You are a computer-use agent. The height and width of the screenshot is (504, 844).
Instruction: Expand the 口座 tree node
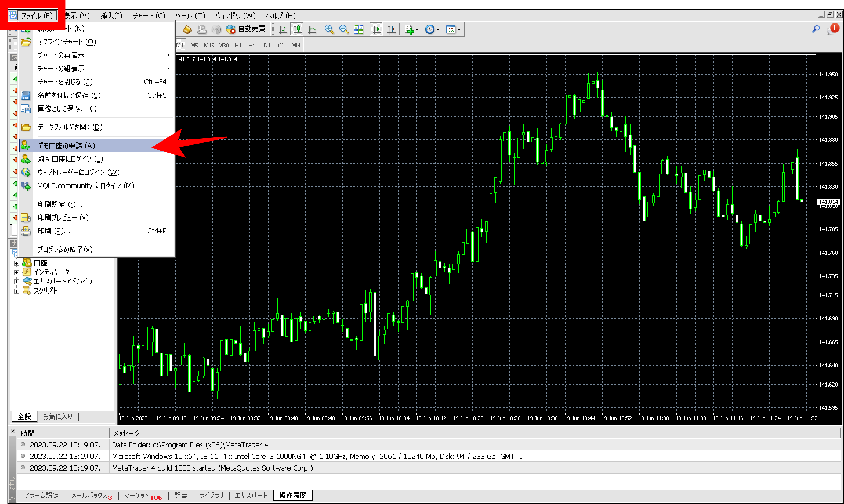coord(16,263)
